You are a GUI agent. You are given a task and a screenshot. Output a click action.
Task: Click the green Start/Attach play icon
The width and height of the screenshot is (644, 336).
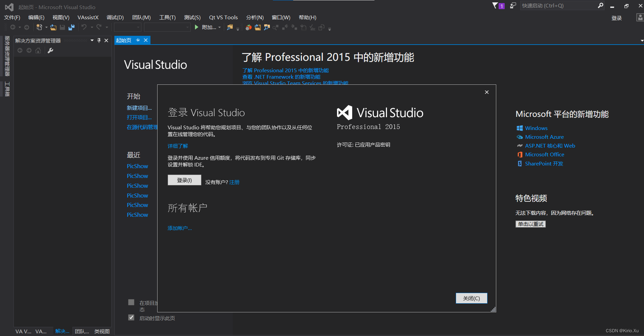[197, 27]
